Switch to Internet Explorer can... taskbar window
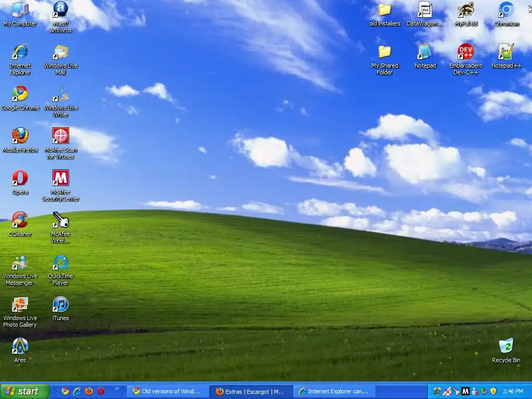The height and width of the screenshot is (399, 532). pyautogui.click(x=335, y=391)
